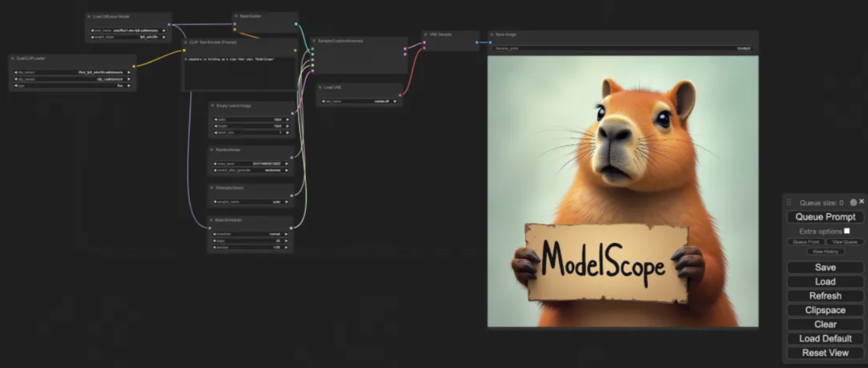Click the KSamplerSelect output socket
The width and height of the screenshot is (868, 368).
292,195
